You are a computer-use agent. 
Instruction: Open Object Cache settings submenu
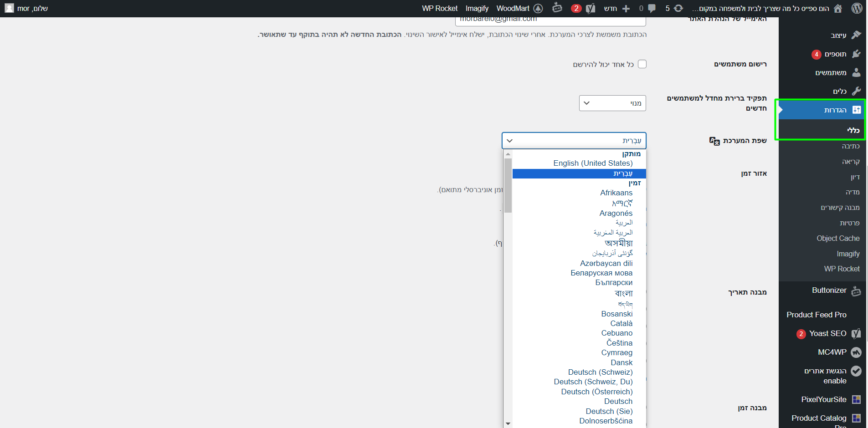pyautogui.click(x=838, y=238)
